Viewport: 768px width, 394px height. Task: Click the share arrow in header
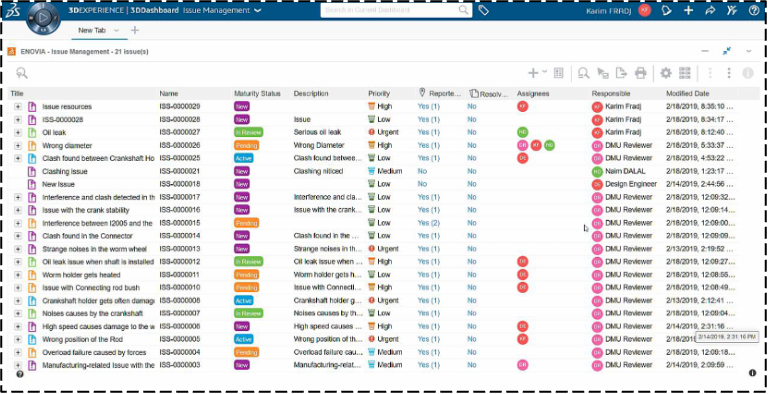[x=710, y=10]
